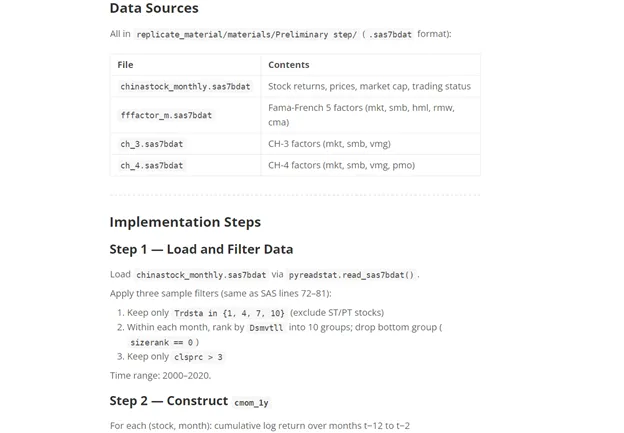Viewport: 624px width, 433px height.
Task: Select the fffactor_m.sas7bdat table cell
Action: click(166, 116)
